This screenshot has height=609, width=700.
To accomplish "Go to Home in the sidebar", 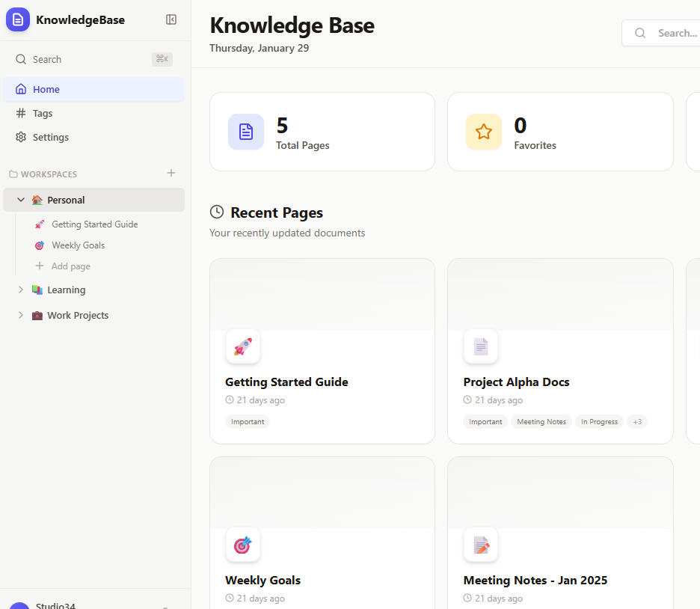I will (x=93, y=89).
